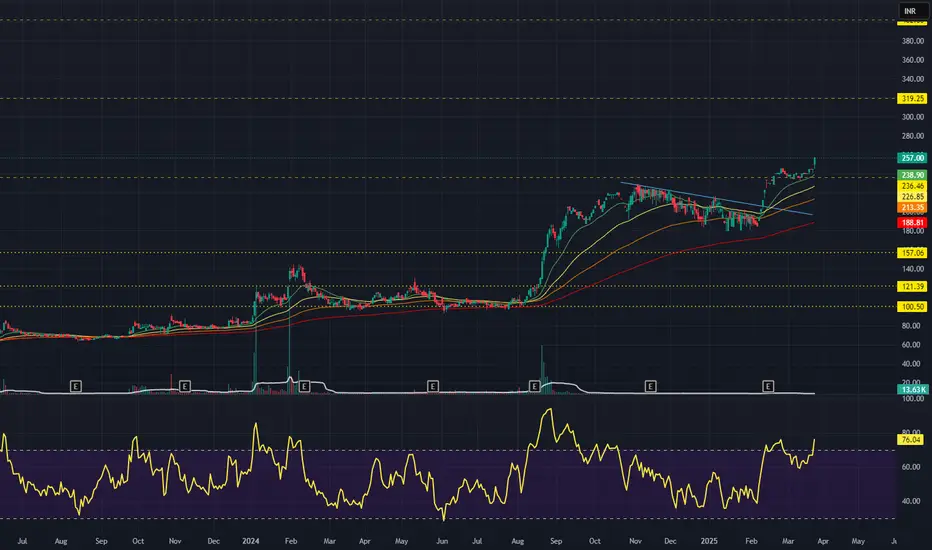The width and height of the screenshot is (932, 550).
Task: Click the 2024 label on the time axis
Action: (x=251, y=541)
